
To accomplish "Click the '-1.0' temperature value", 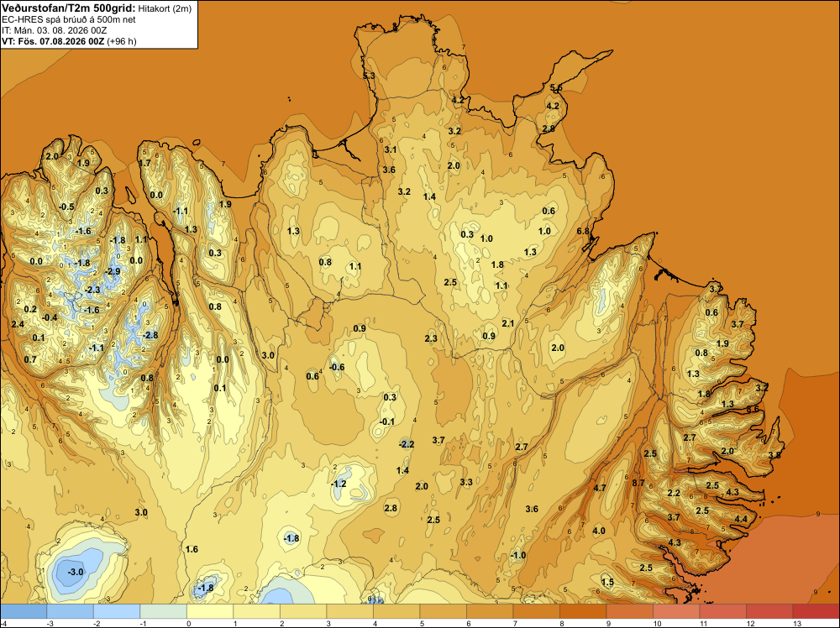I will 518,556.
